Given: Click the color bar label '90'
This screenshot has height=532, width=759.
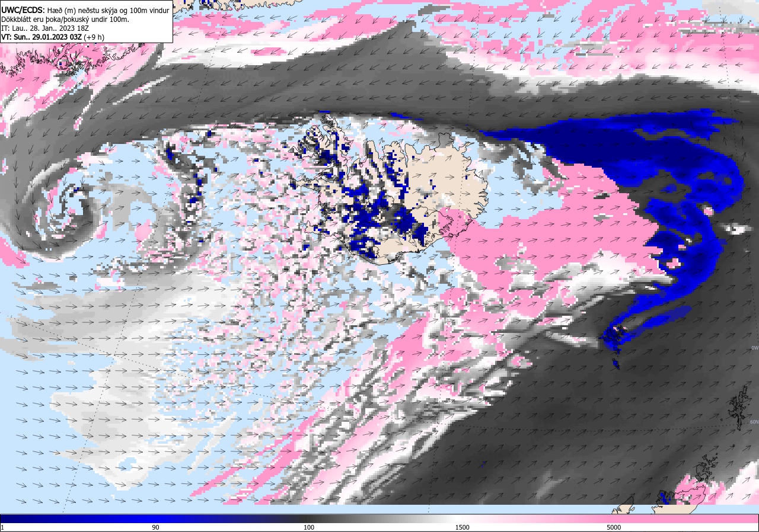Looking at the screenshot, I should click(x=155, y=527).
